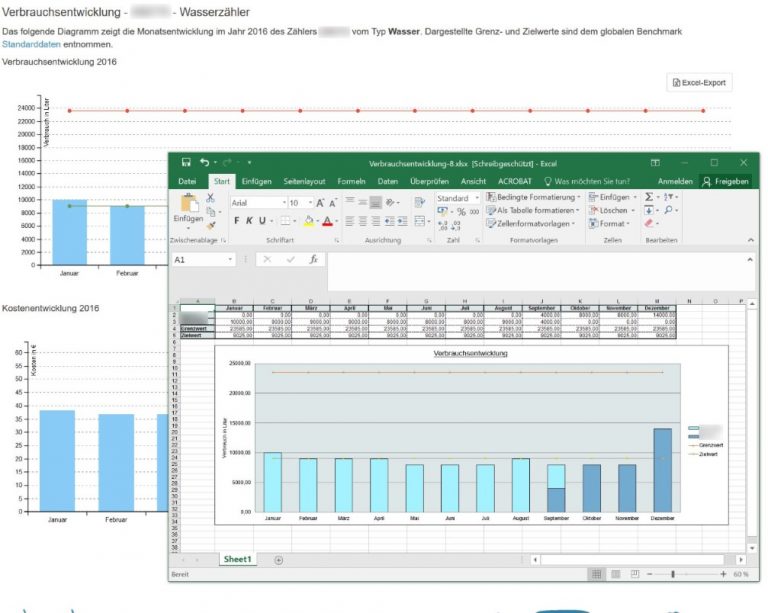Switch to page layout view icon
Screen dimensions: 768x613
(616, 574)
